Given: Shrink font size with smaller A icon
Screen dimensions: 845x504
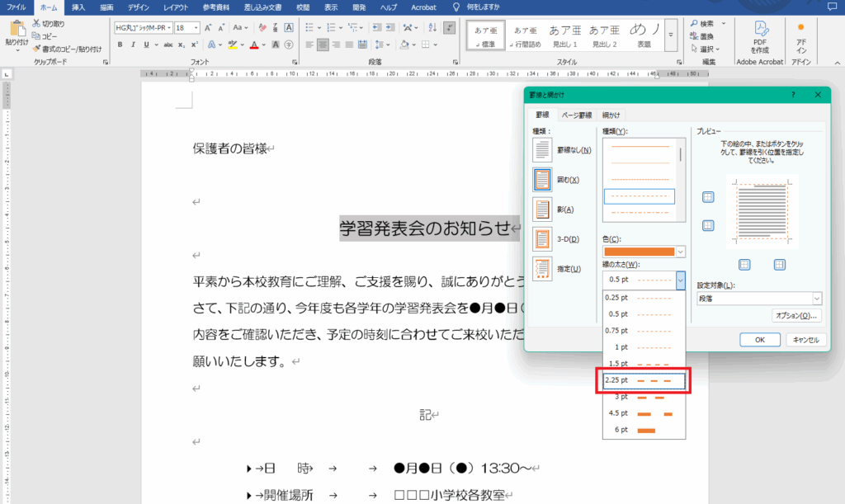Looking at the screenshot, I should tap(221, 27).
